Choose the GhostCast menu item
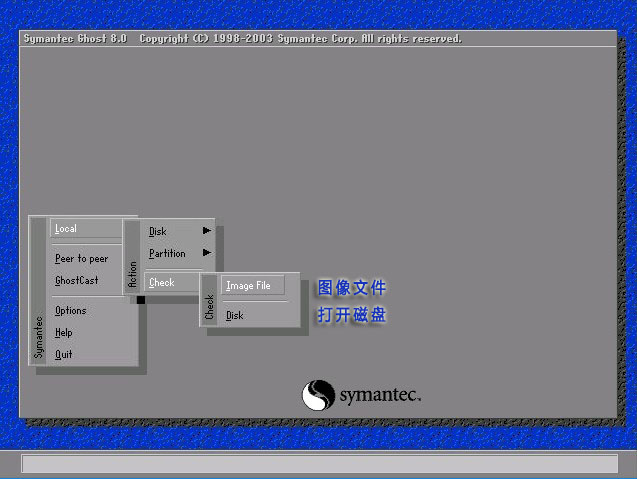The image size is (637, 479). tap(76, 280)
